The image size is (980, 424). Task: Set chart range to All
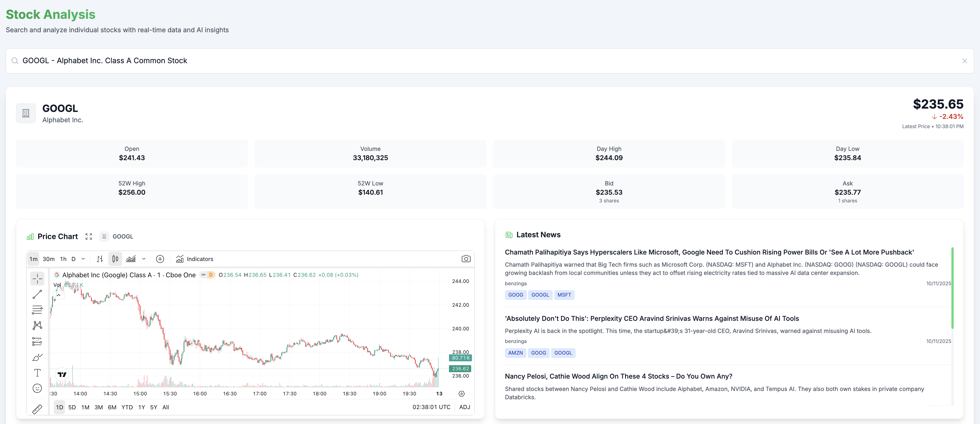(x=166, y=407)
